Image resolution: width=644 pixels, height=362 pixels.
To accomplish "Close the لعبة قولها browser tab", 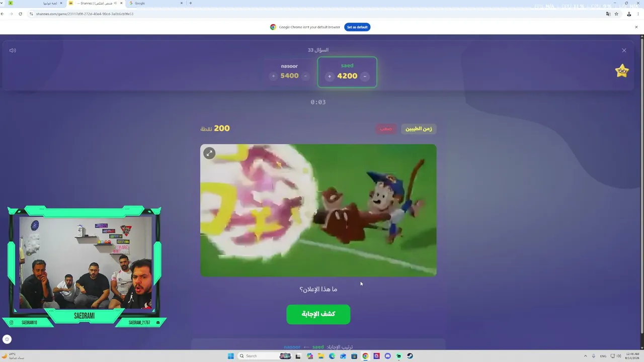I will (61, 3).
